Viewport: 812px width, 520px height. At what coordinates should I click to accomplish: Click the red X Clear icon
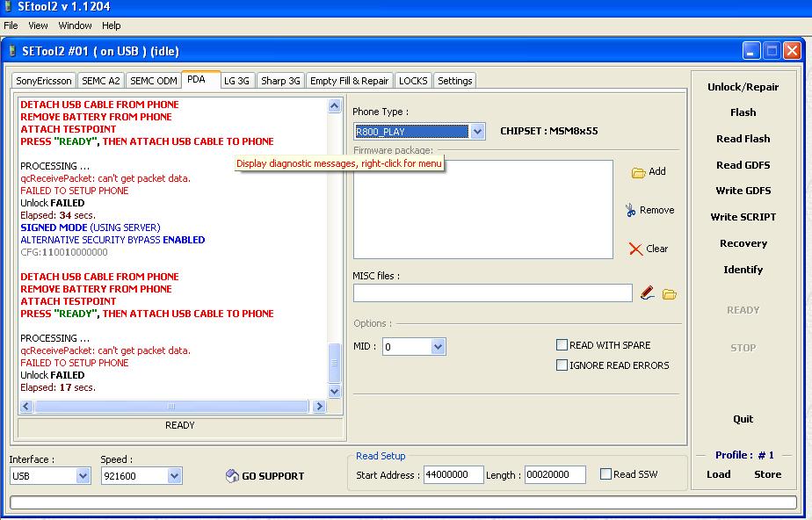pos(635,249)
